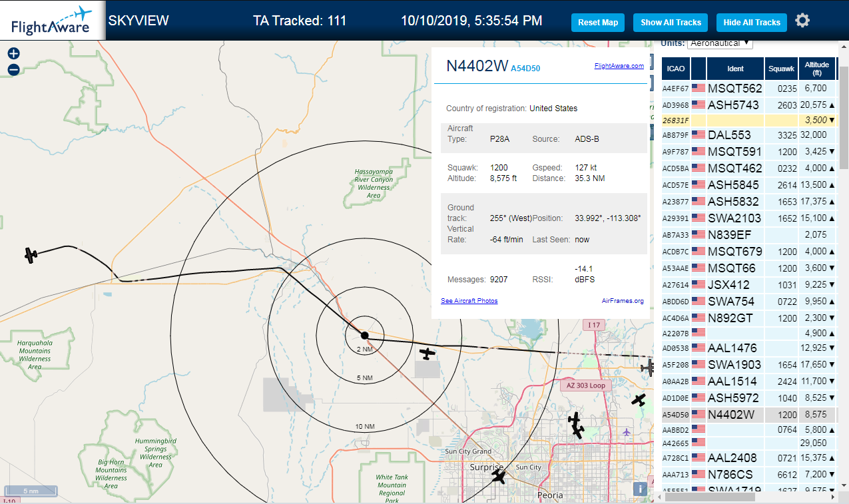Click the vertical scrollbar of aircraft table
Image resolution: width=849 pixels, height=504 pixels.
[844, 117]
